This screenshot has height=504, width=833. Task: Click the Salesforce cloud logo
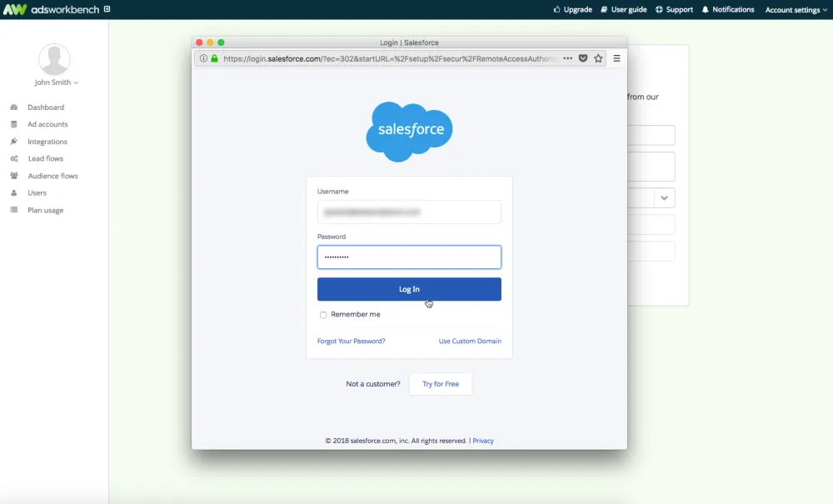point(409,131)
